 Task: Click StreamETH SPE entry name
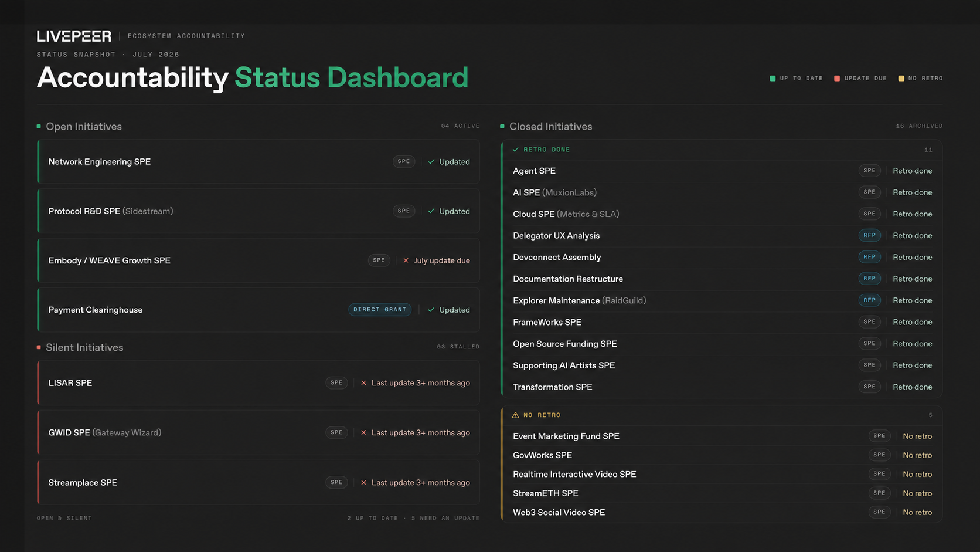(x=546, y=493)
